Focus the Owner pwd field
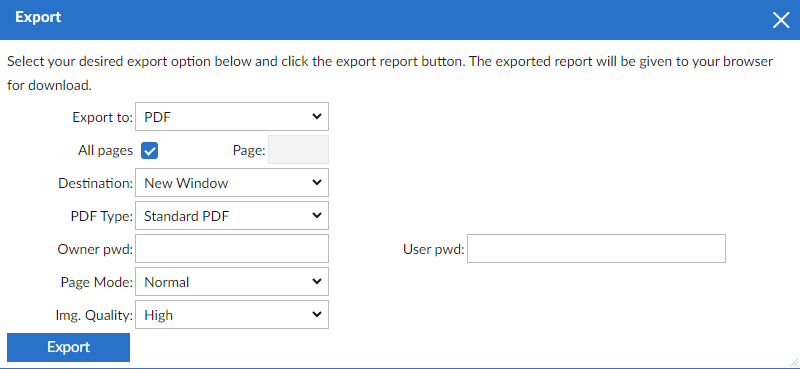This screenshot has width=800, height=369. point(232,249)
